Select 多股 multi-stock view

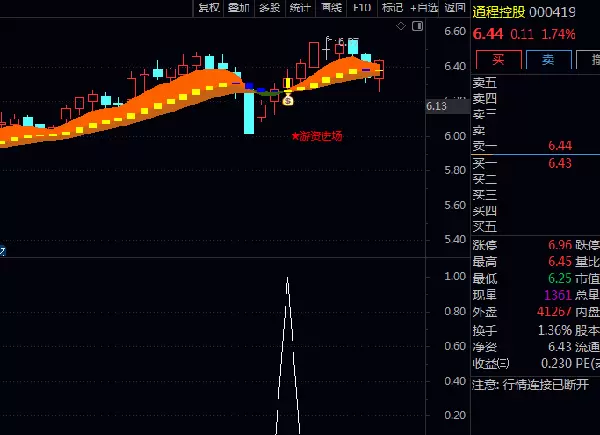coord(269,8)
